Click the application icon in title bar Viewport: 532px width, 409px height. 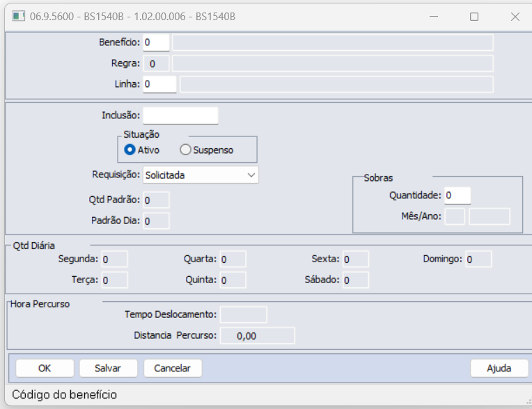click(x=18, y=16)
